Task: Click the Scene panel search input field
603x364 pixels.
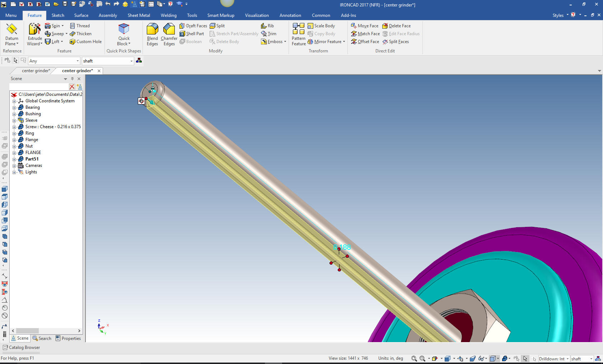Action: 39,87
